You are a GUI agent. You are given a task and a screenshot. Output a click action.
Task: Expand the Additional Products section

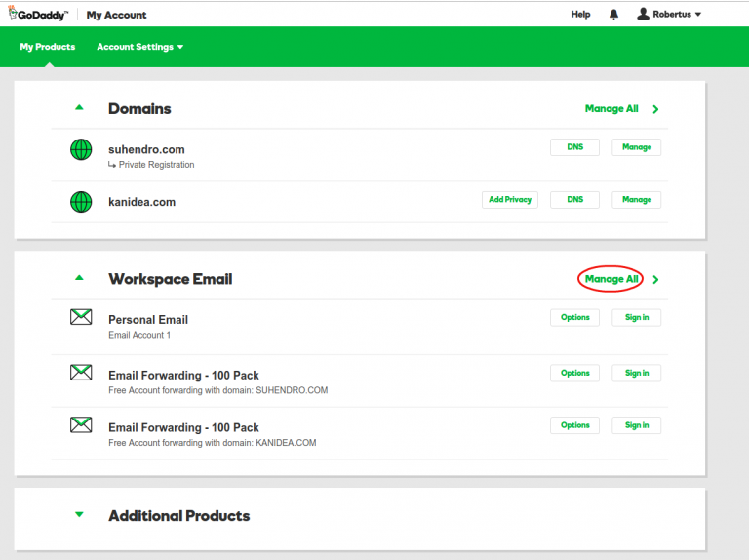pyautogui.click(x=80, y=515)
